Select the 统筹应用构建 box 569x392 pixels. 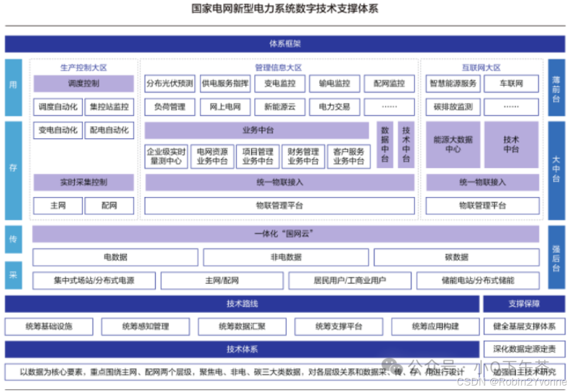click(436, 326)
